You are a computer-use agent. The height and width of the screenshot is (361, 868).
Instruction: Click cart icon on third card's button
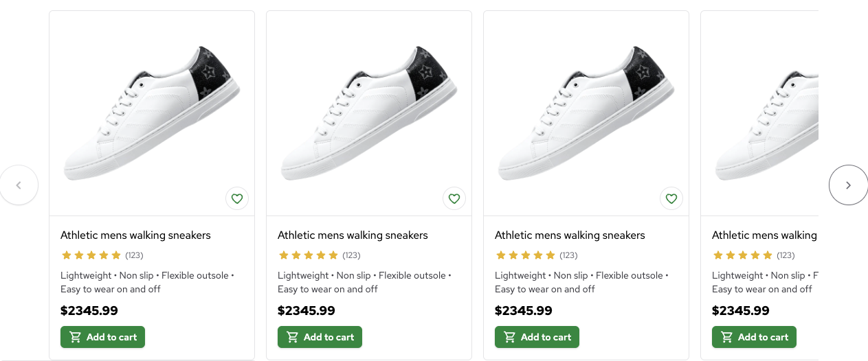(510, 337)
